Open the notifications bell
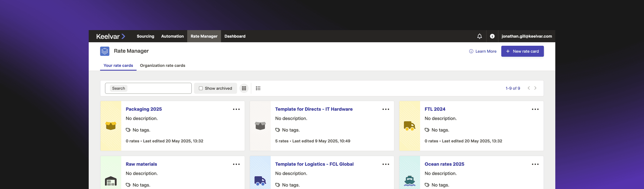The width and height of the screenshot is (644, 189). [479, 36]
